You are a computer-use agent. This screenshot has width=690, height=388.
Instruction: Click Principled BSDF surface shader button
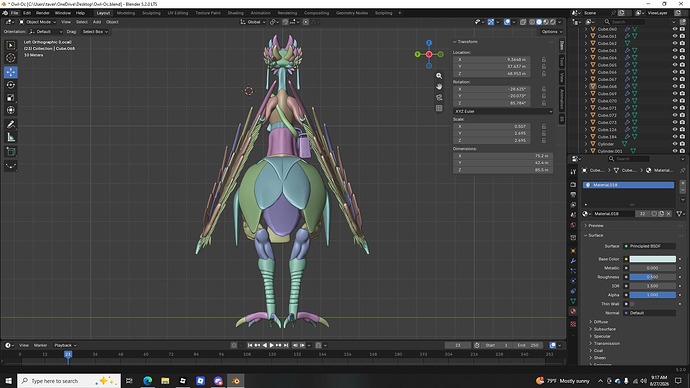pyautogui.click(x=650, y=246)
